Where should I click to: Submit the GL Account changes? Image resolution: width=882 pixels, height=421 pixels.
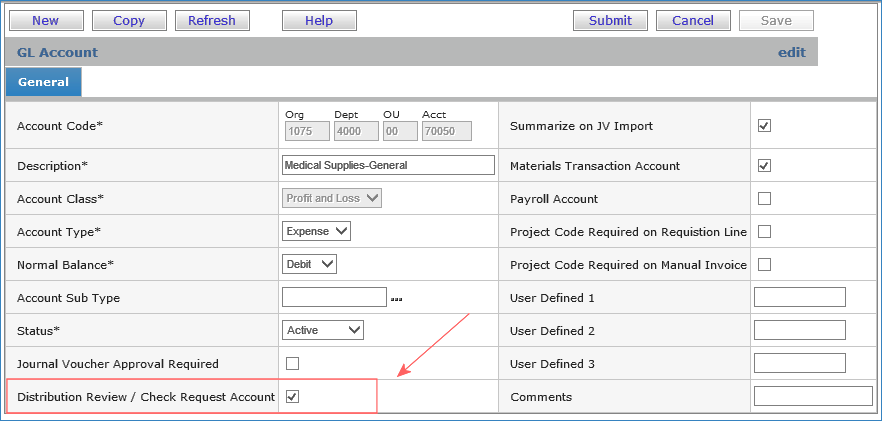610,20
